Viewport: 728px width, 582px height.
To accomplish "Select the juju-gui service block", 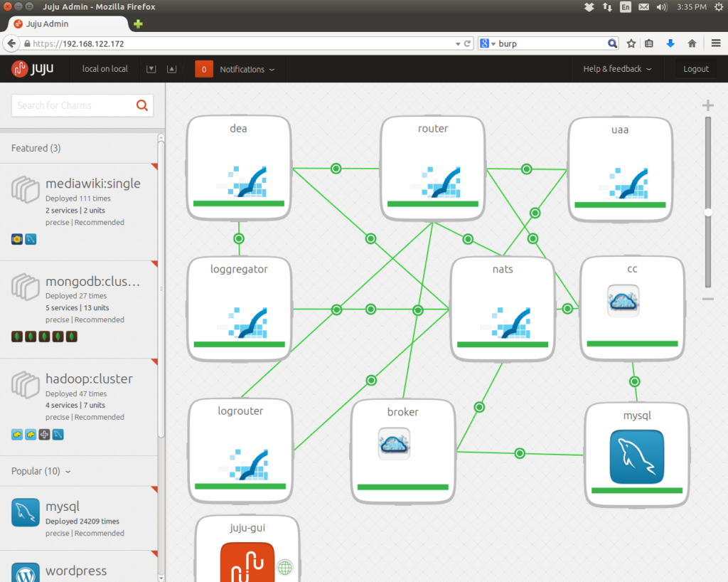I will coord(247,549).
